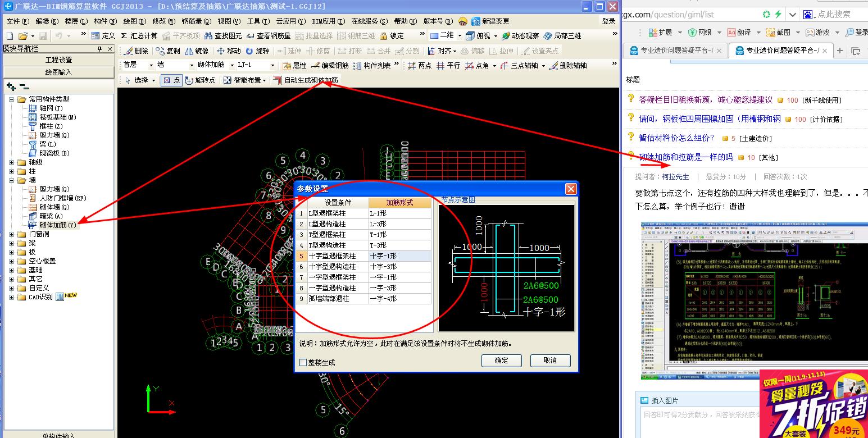Select 两点 two-point auxiliary axis tool

tap(420, 65)
